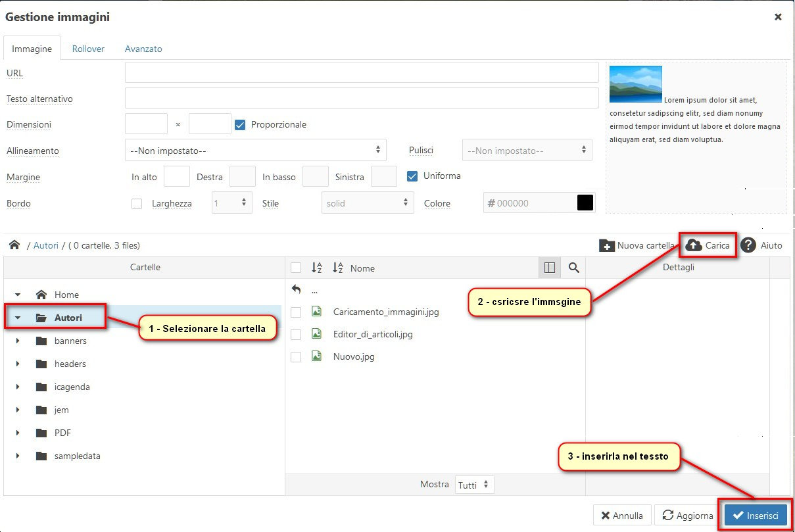Viewport: 795px width, 532px height.
Task: Click the Home icon in breadcrumb path
Action: coord(14,245)
